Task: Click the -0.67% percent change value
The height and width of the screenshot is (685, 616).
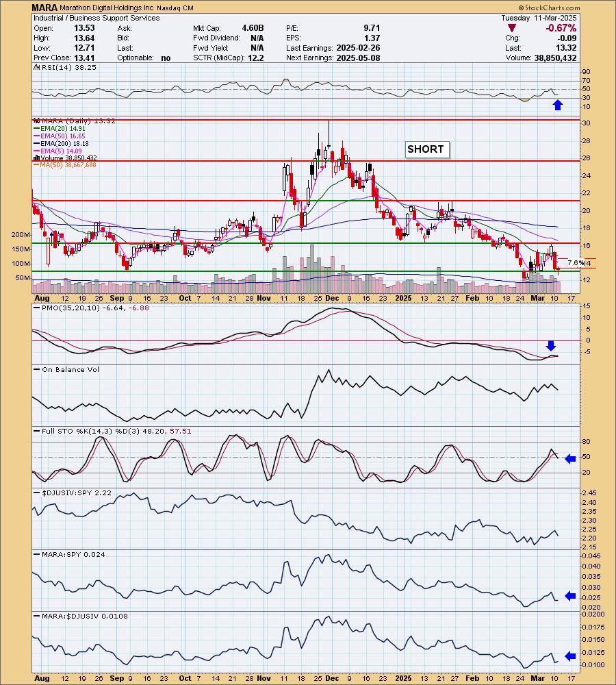Action: point(561,28)
